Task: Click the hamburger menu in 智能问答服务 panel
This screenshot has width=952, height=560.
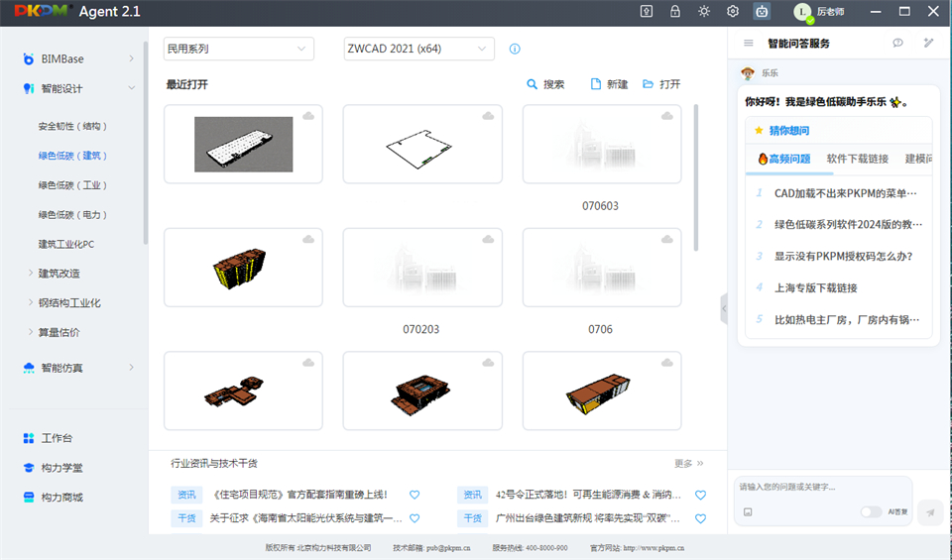Action: tap(749, 43)
